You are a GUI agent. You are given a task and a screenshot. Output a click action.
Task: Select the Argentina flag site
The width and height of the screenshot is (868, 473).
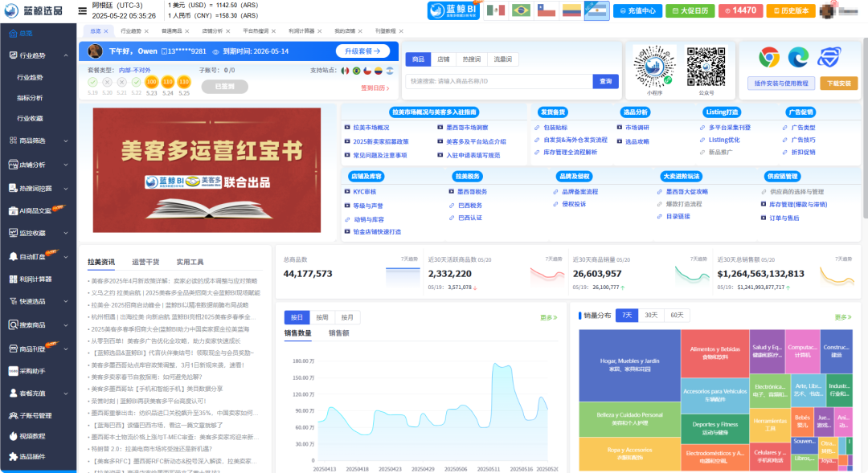click(597, 10)
